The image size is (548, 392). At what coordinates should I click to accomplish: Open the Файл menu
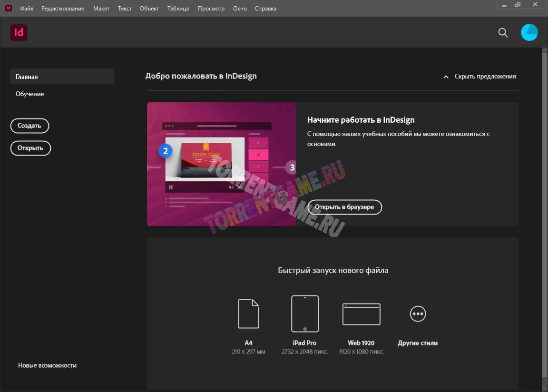27,9
